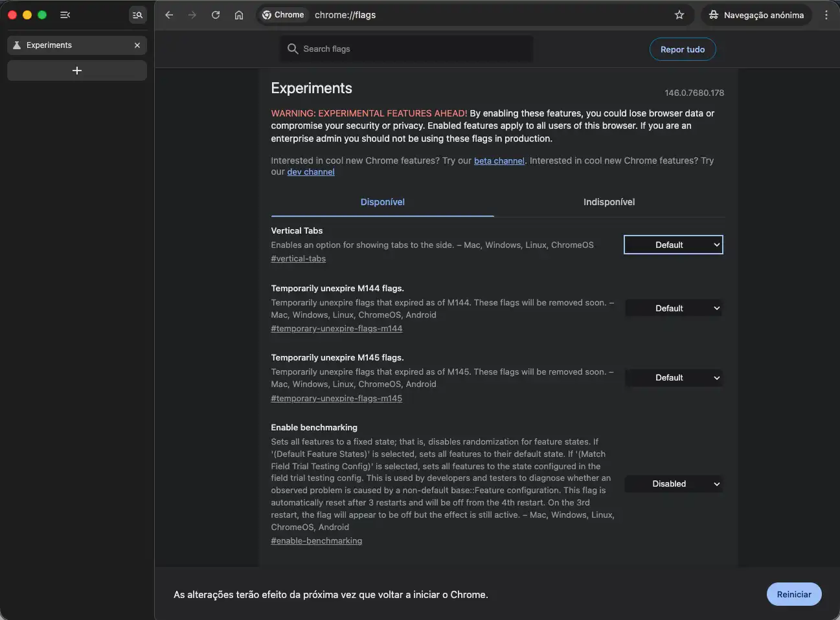Open the tab search icon

click(137, 15)
